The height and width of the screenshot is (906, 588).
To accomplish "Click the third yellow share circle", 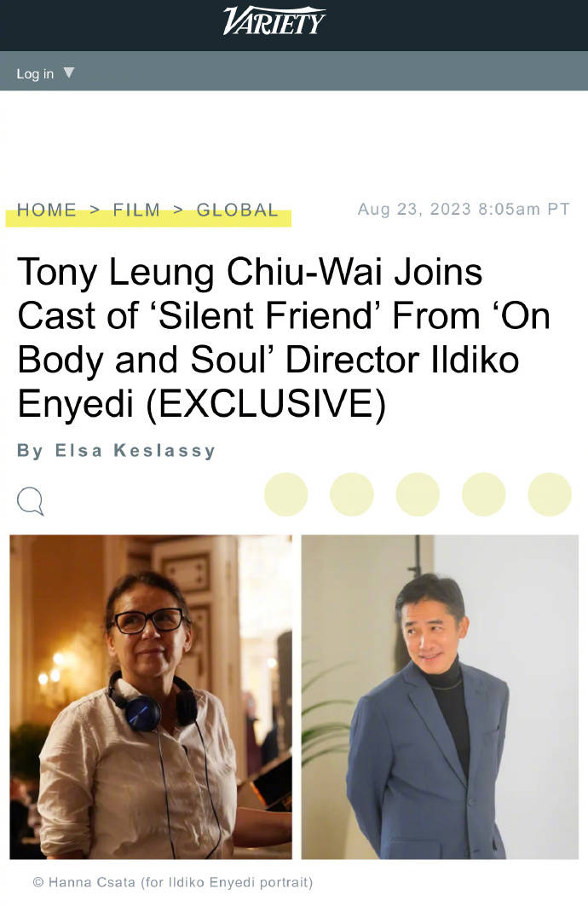I will tap(418, 494).
